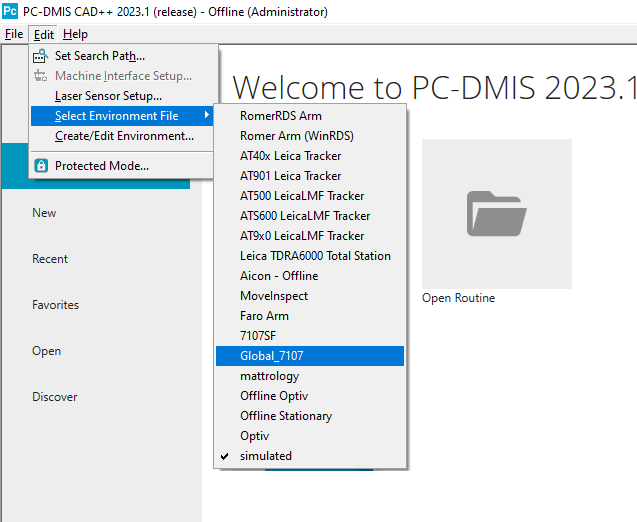
Task: Open the File menu
Action: [x=14, y=34]
